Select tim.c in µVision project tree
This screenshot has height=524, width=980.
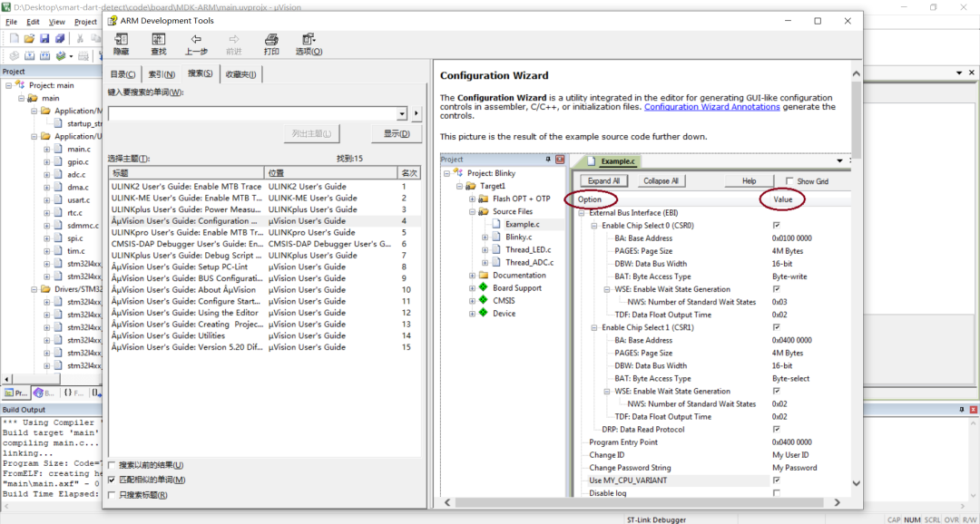[76, 251]
